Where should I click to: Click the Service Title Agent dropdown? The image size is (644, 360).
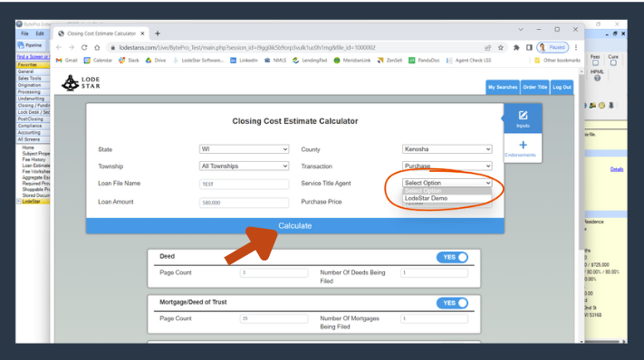coord(447,183)
